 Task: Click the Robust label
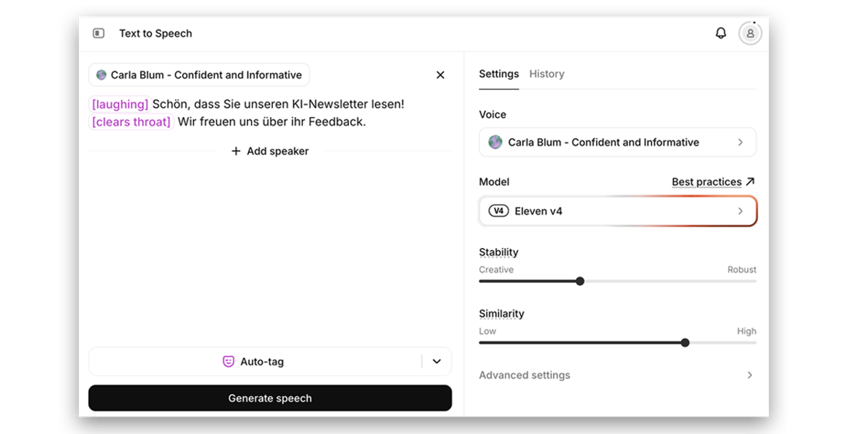(x=742, y=270)
